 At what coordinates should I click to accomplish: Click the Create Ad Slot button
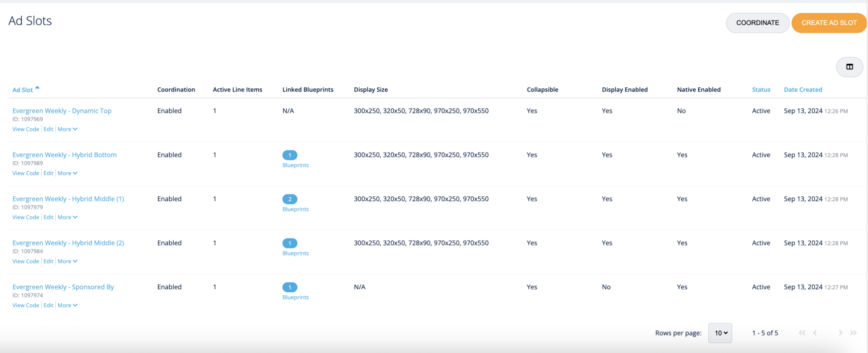[829, 23]
